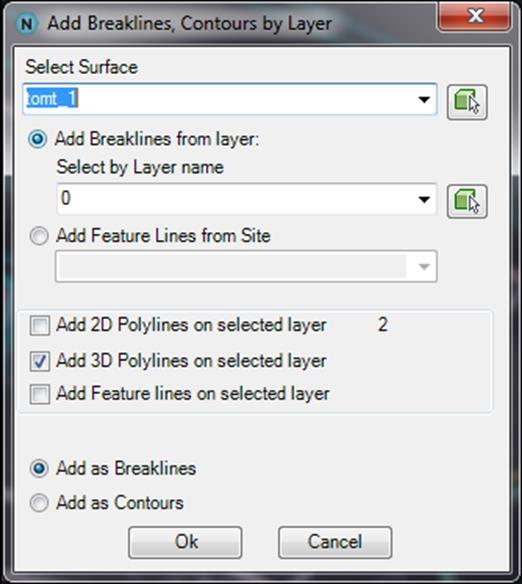Close the Add Breaklines dialog window
522x584 pixels.
(474, 16)
